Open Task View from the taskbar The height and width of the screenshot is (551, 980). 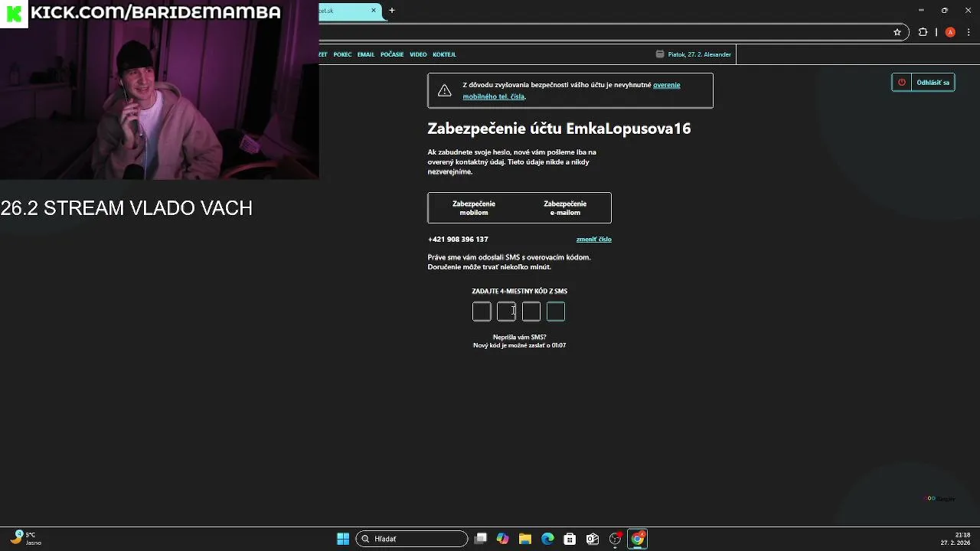tap(480, 539)
